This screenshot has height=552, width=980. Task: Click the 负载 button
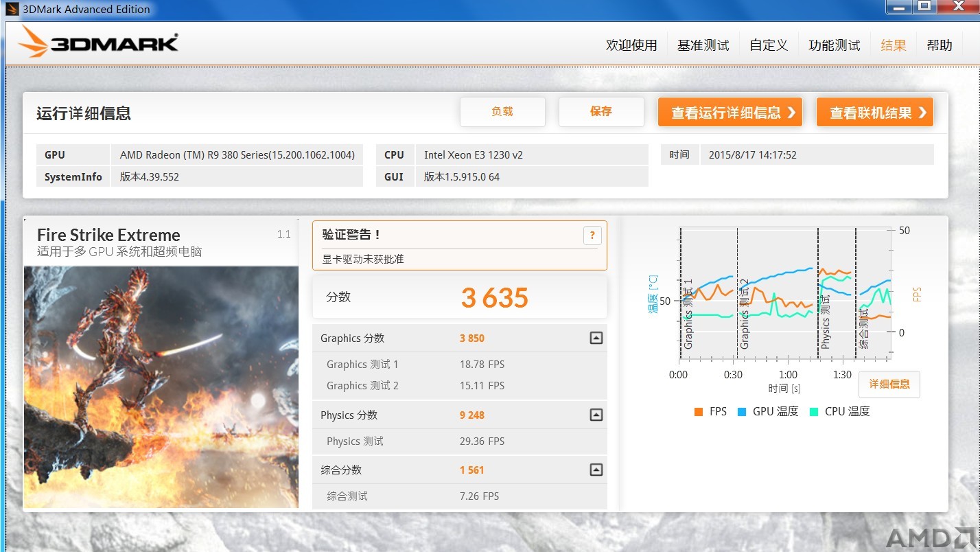coord(502,112)
